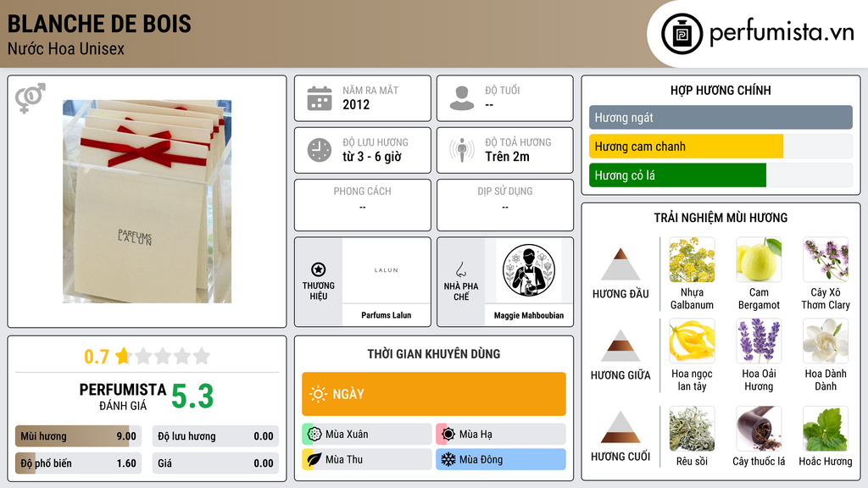
Task: Open the Cam Bergamot note image
Action: pyautogui.click(x=759, y=259)
